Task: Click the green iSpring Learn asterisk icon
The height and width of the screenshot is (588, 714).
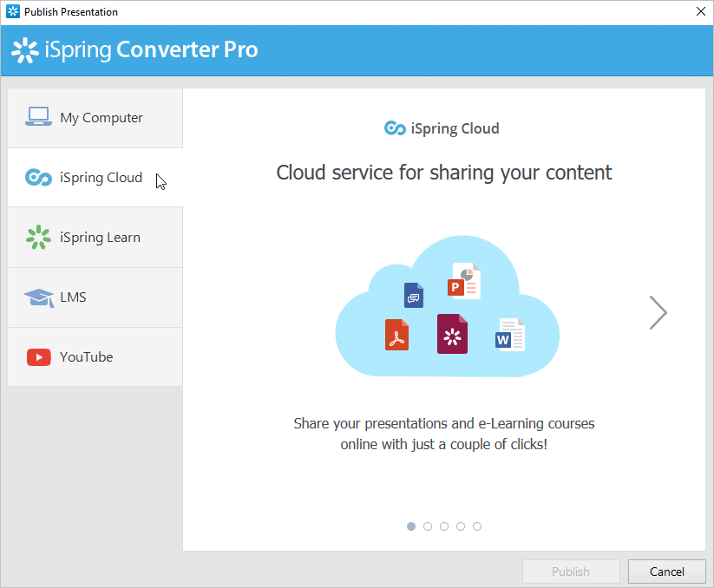Action: (38, 237)
